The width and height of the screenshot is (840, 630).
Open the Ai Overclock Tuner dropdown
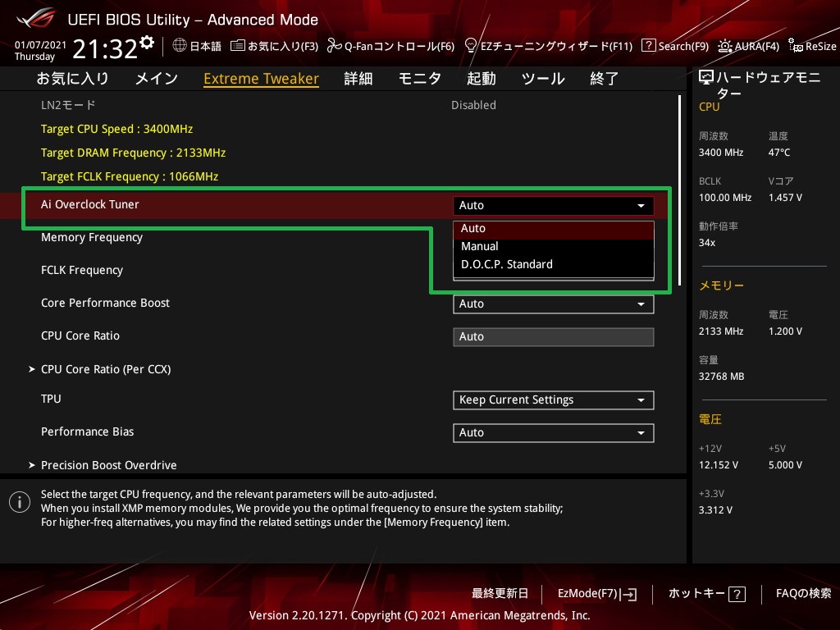click(x=554, y=205)
